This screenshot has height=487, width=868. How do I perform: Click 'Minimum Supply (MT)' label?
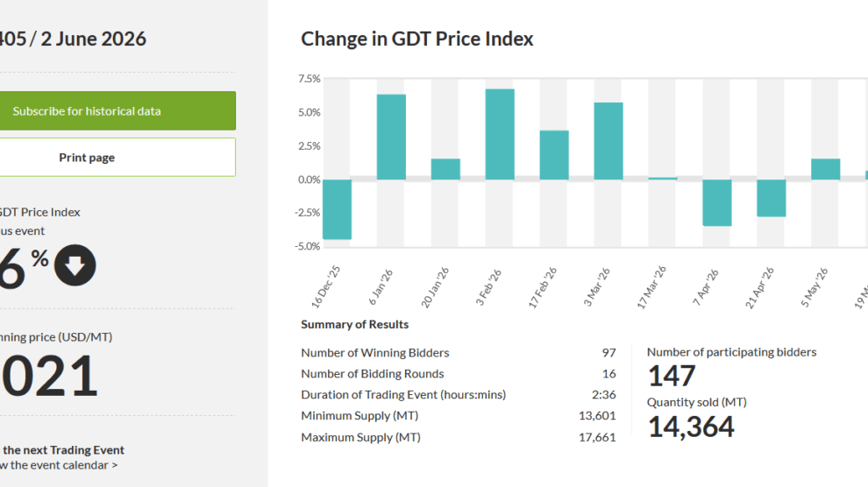[x=359, y=416]
